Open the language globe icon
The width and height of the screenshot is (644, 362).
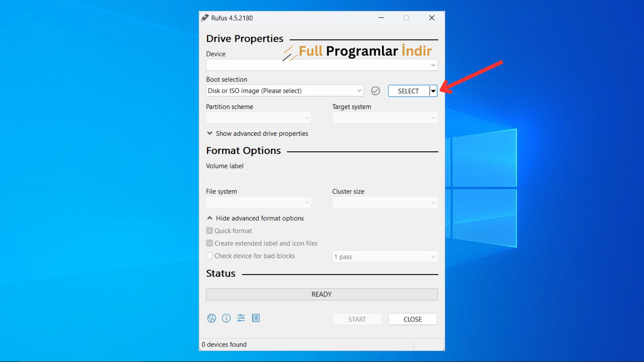(212, 318)
